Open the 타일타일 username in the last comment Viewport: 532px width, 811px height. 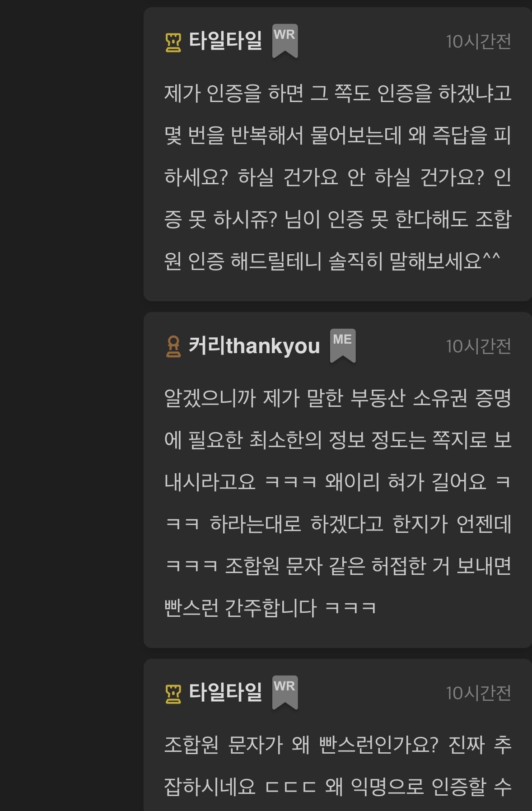pos(225,693)
